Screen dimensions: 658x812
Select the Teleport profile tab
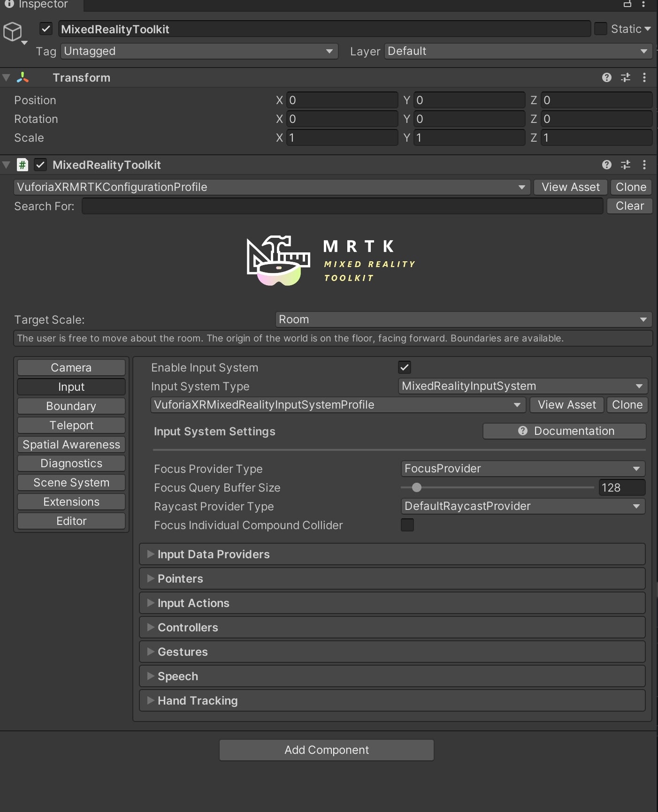[x=71, y=425]
